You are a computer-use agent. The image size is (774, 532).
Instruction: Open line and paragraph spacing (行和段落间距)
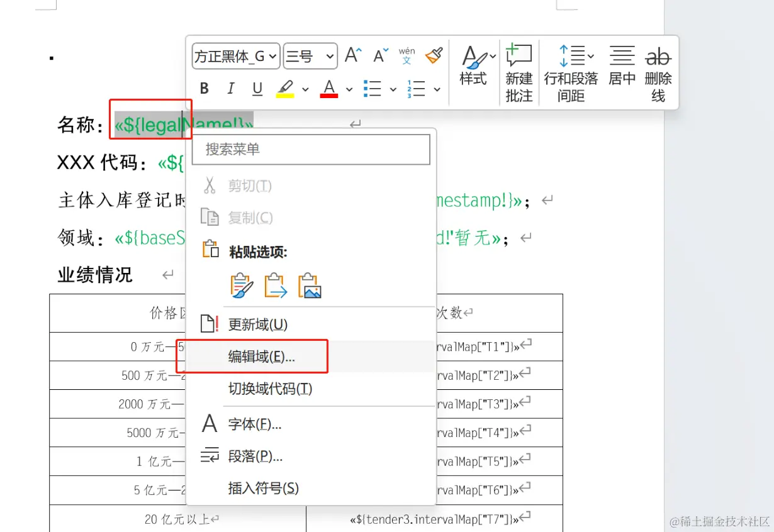click(x=571, y=73)
